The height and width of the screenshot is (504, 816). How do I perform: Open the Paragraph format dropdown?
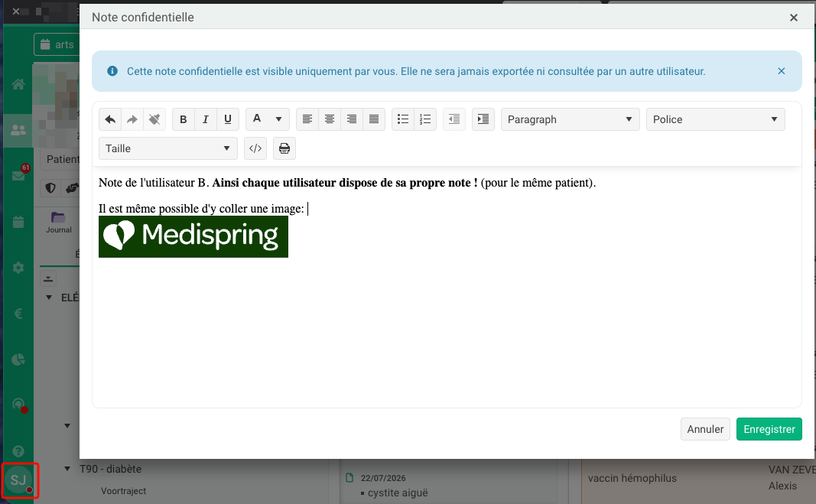[571, 119]
